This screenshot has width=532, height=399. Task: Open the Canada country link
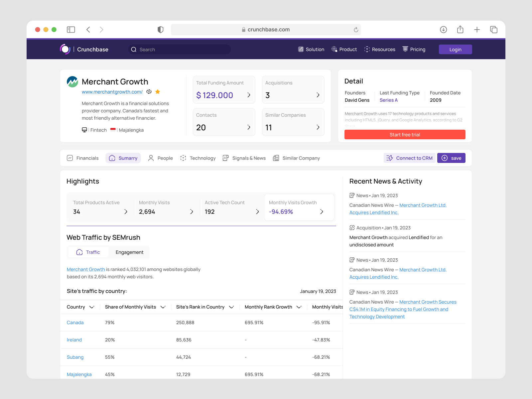point(75,323)
